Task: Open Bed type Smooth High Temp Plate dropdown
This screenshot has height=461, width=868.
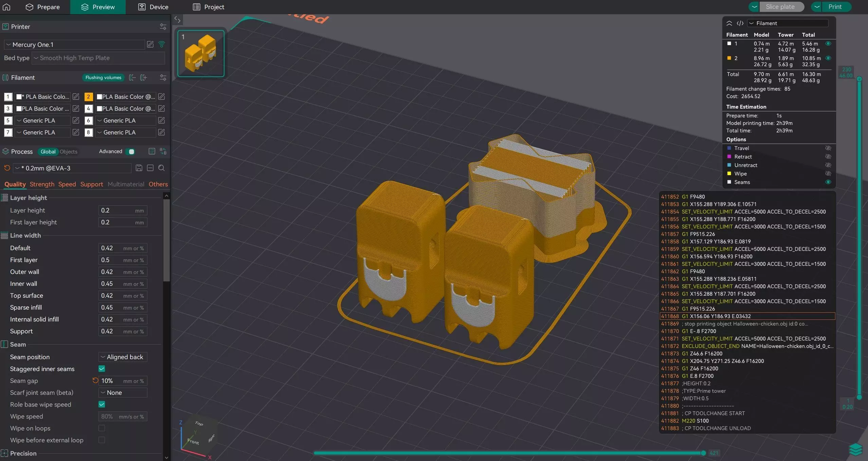Action: [x=98, y=58]
